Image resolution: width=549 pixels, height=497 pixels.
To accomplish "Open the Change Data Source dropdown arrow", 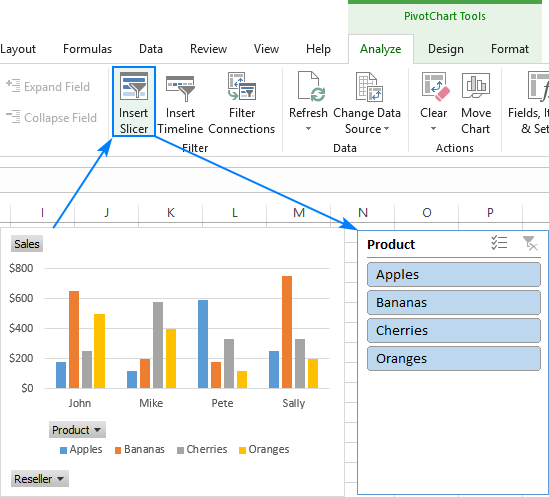I will pyautogui.click(x=386, y=129).
